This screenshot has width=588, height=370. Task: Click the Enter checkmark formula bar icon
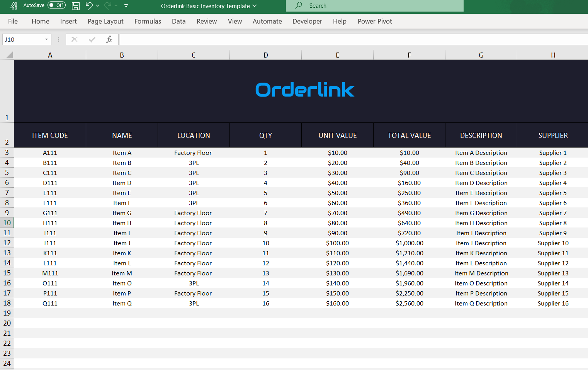[92, 39]
